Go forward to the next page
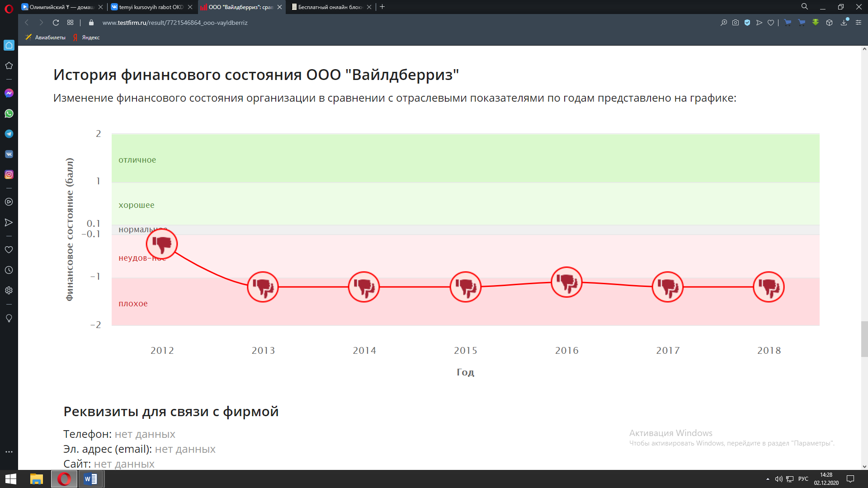868x488 pixels. (41, 23)
